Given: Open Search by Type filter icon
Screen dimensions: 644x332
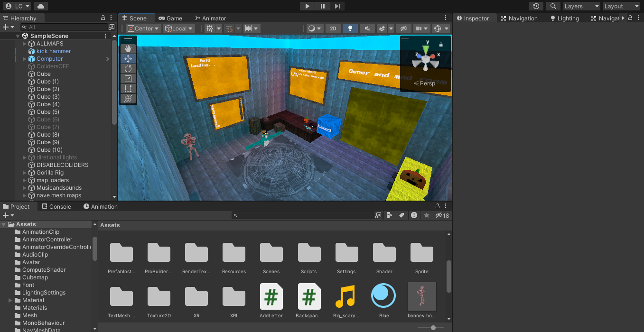Looking at the screenshot, I should [x=390, y=215].
